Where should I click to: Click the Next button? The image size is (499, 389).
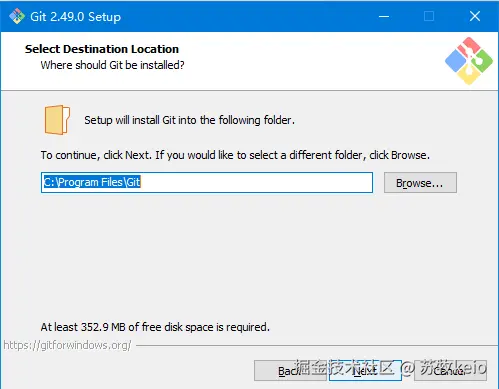[365, 370]
